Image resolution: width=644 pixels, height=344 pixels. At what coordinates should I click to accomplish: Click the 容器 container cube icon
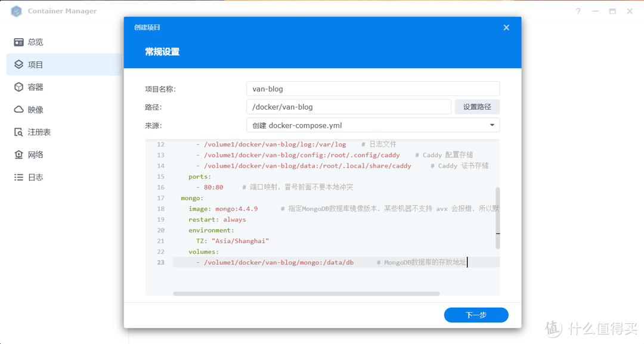(18, 87)
